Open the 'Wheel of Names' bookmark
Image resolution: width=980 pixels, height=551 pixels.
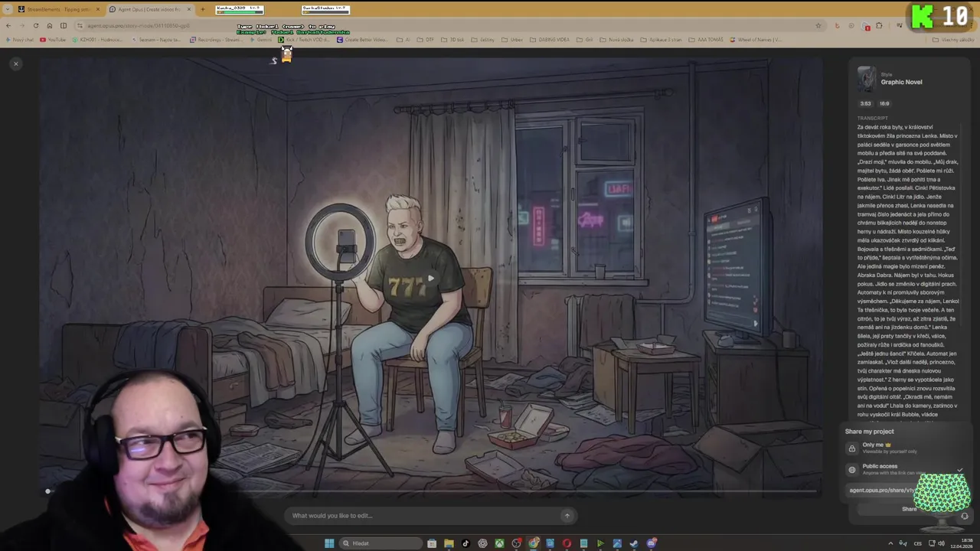point(756,40)
